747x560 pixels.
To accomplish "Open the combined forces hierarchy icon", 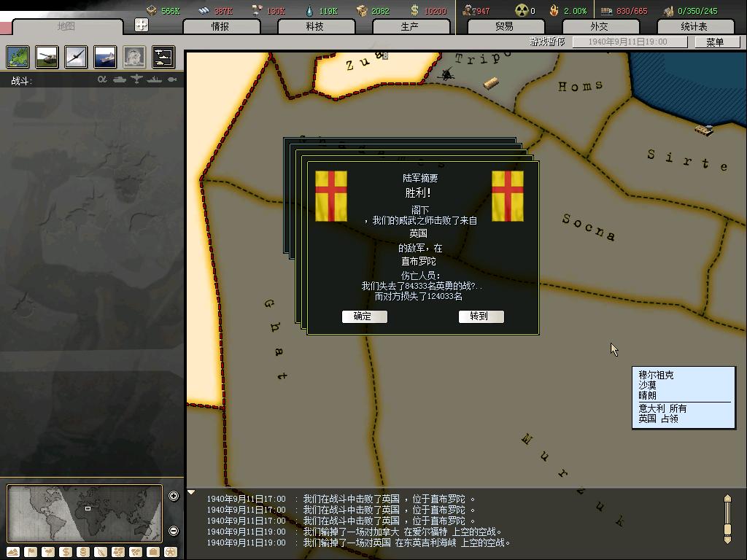I will point(163,57).
